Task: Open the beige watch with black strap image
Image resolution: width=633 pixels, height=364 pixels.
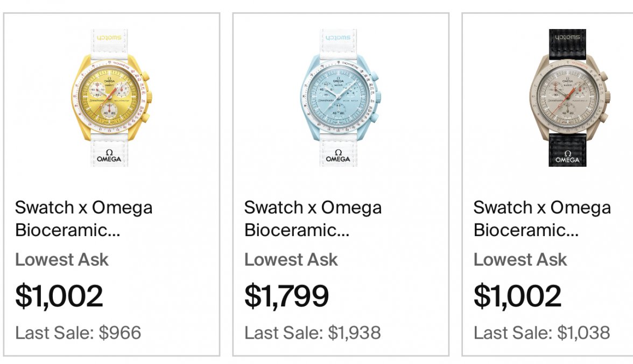Action: (x=567, y=98)
